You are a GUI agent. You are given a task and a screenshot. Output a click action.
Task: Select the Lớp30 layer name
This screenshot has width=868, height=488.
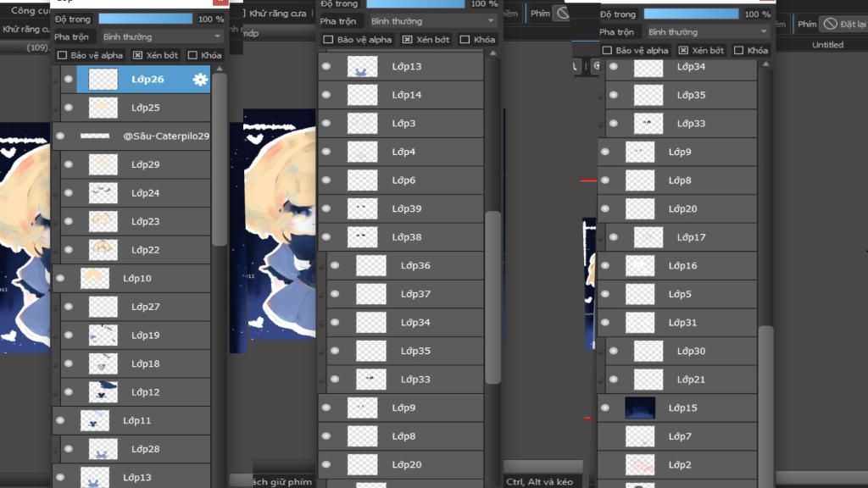point(691,351)
